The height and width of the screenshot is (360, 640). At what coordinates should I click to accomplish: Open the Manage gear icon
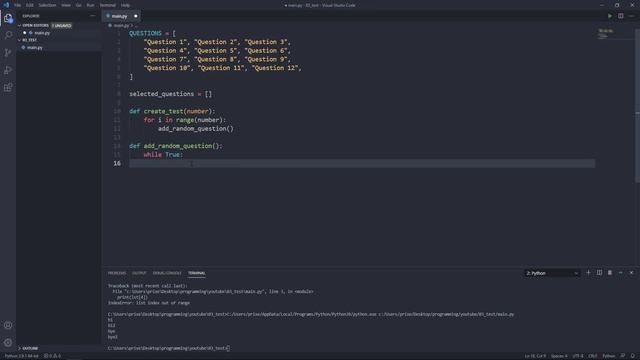click(8, 342)
